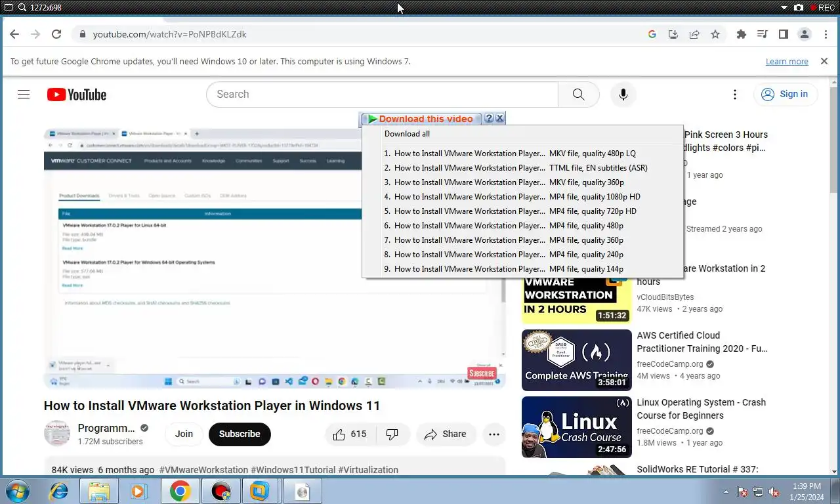
Task: Select TTML file EN subtitles option
Action: click(522, 168)
